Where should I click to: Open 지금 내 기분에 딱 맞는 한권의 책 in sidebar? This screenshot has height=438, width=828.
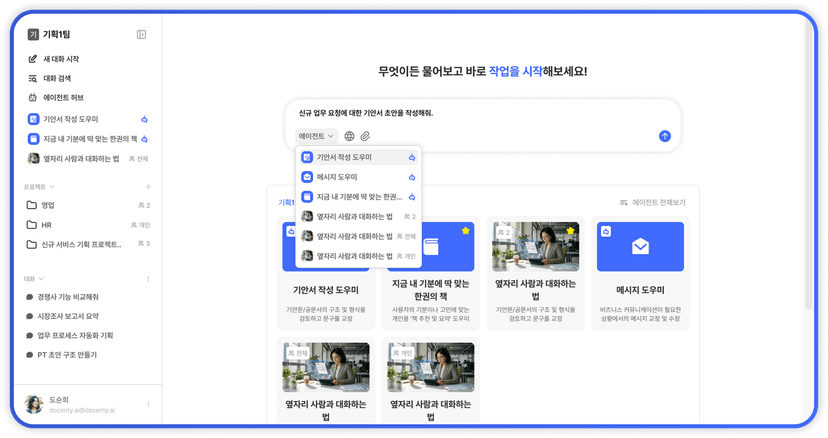point(89,139)
